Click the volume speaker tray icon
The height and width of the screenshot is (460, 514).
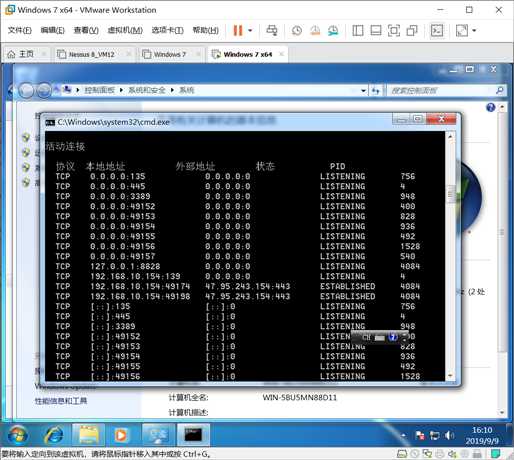(449, 435)
